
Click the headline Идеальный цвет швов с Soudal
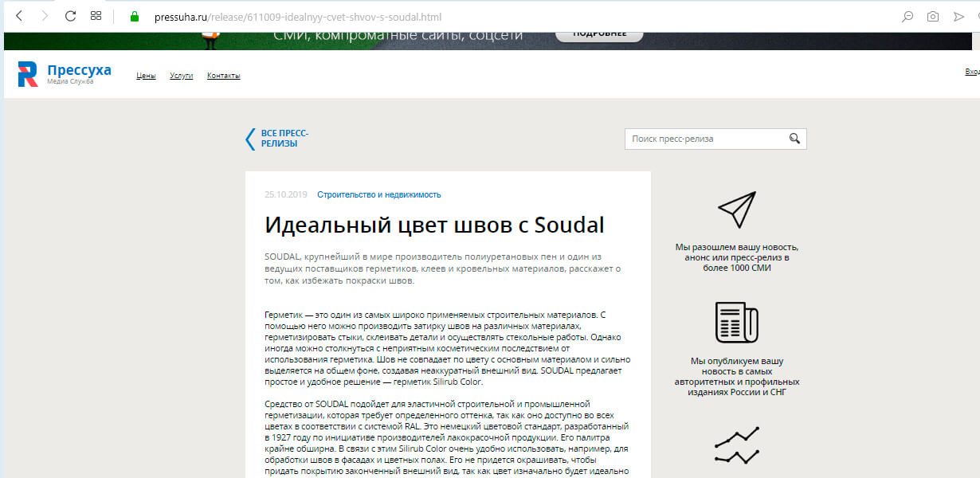pyautogui.click(x=434, y=225)
